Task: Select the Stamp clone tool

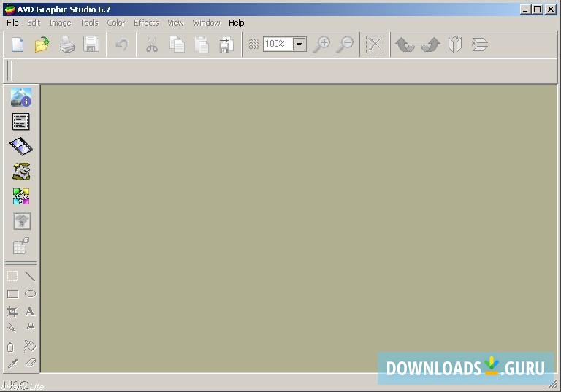Action: click(31, 326)
